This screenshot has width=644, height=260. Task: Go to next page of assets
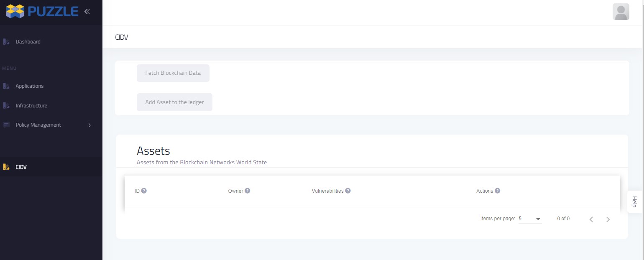pos(608,219)
